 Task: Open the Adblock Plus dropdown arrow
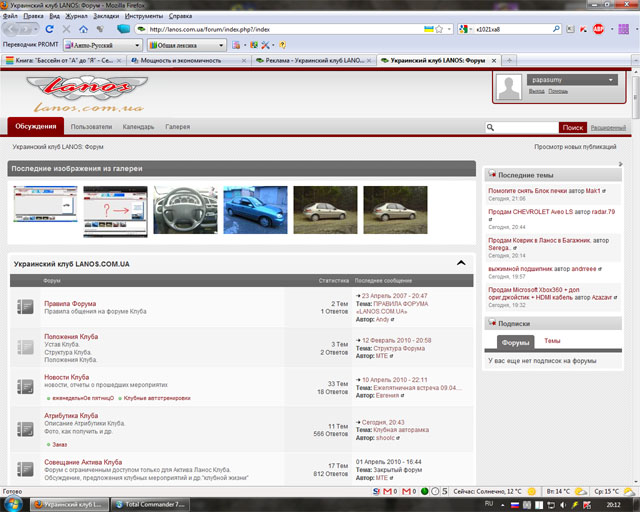click(x=611, y=29)
